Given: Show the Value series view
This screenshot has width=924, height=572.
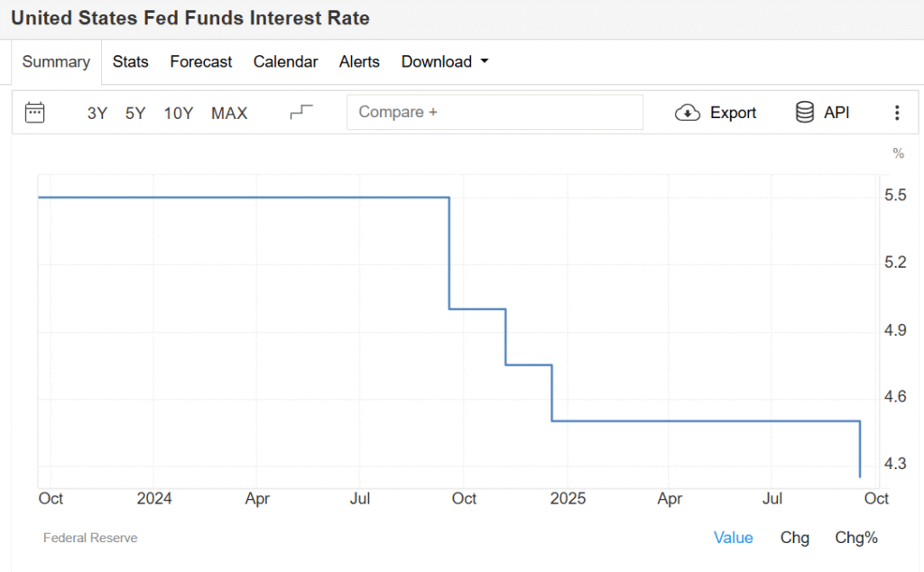Looking at the screenshot, I should [x=733, y=538].
